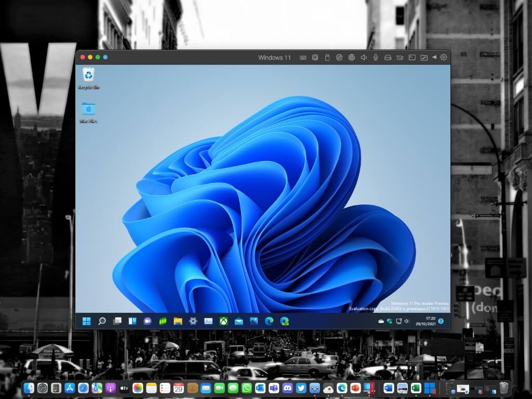Launch the Xbox app from taskbar
The image size is (532, 399).
(x=223, y=321)
